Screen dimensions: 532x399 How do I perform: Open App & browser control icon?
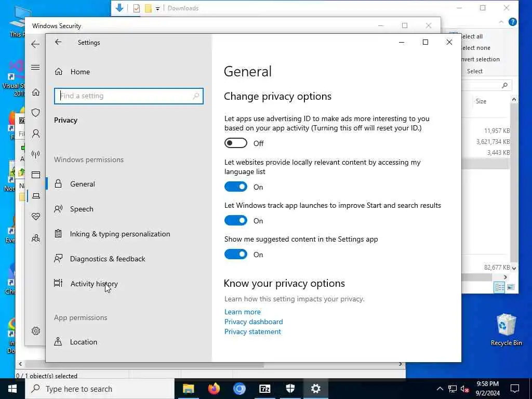[x=36, y=175]
